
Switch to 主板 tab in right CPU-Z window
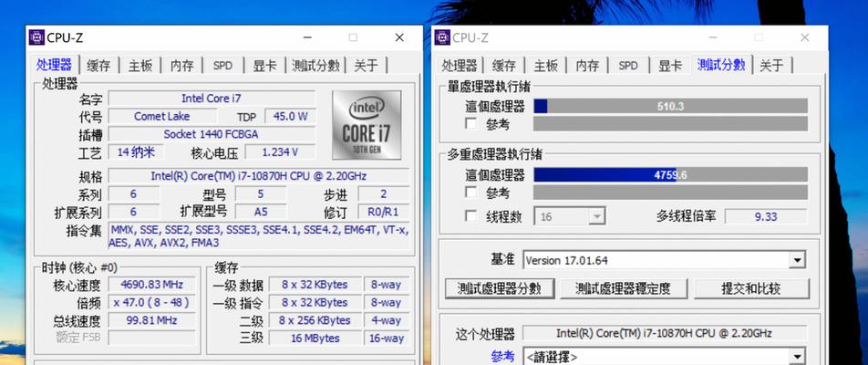545,66
